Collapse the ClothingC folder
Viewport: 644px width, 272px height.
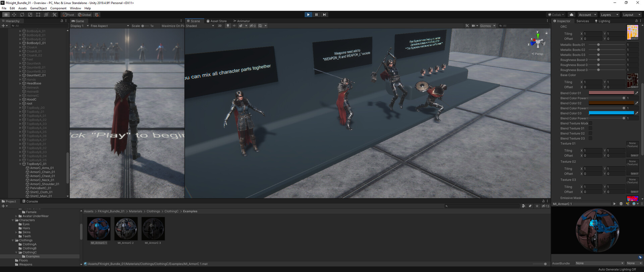coord(16,253)
